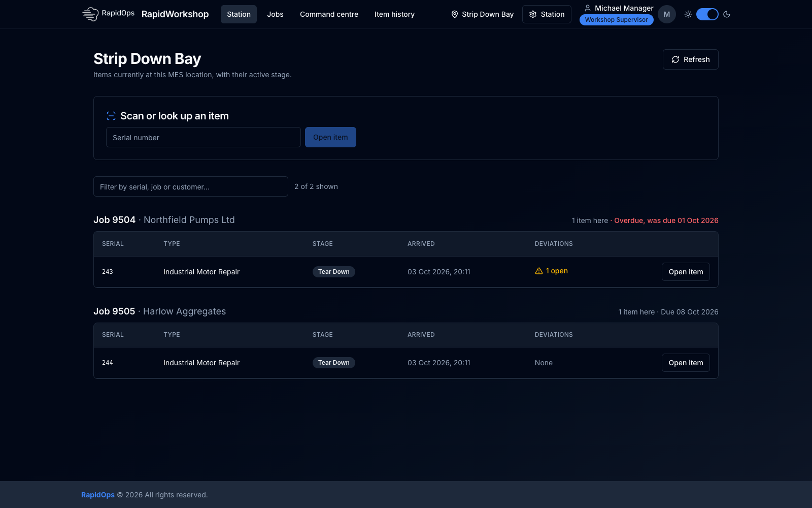The height and width of the screenshot is (508, 812).
Task: Focus the Serial number input field
Action: (204, 137)
